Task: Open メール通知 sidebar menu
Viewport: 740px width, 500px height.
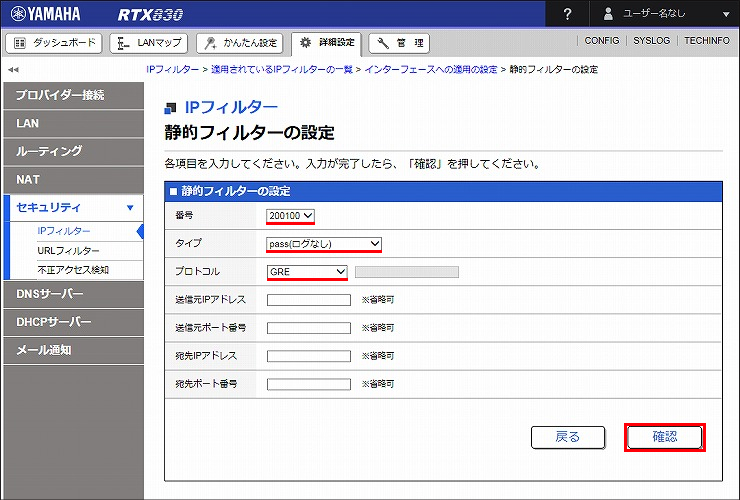Action: click(x=74, y=350)
